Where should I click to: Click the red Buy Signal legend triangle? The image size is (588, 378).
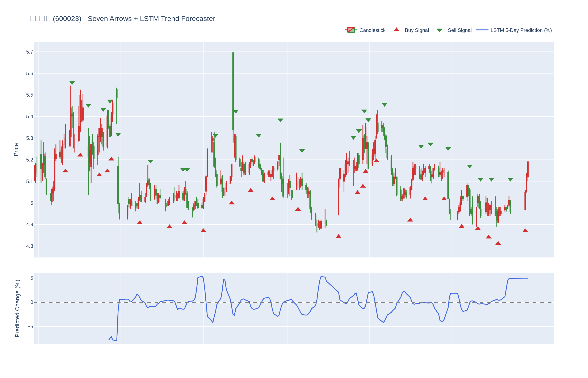(396, 30)
